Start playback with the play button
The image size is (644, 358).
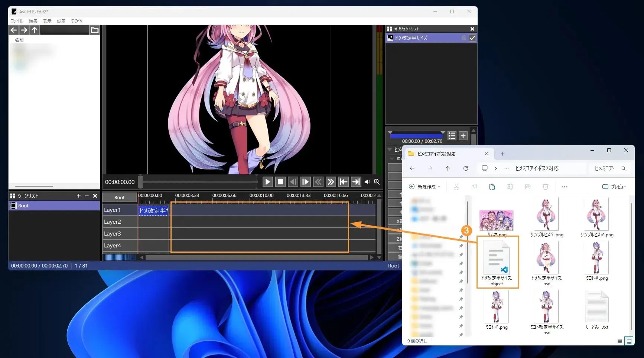267,182
